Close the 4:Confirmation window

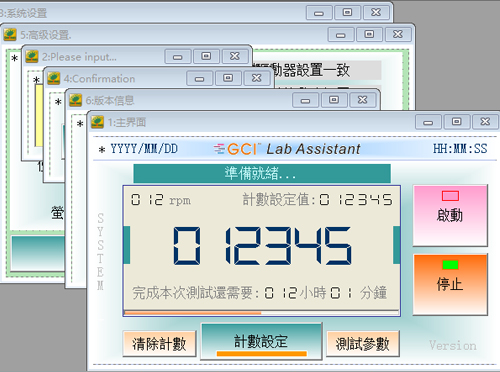click(x=257, y=78)
